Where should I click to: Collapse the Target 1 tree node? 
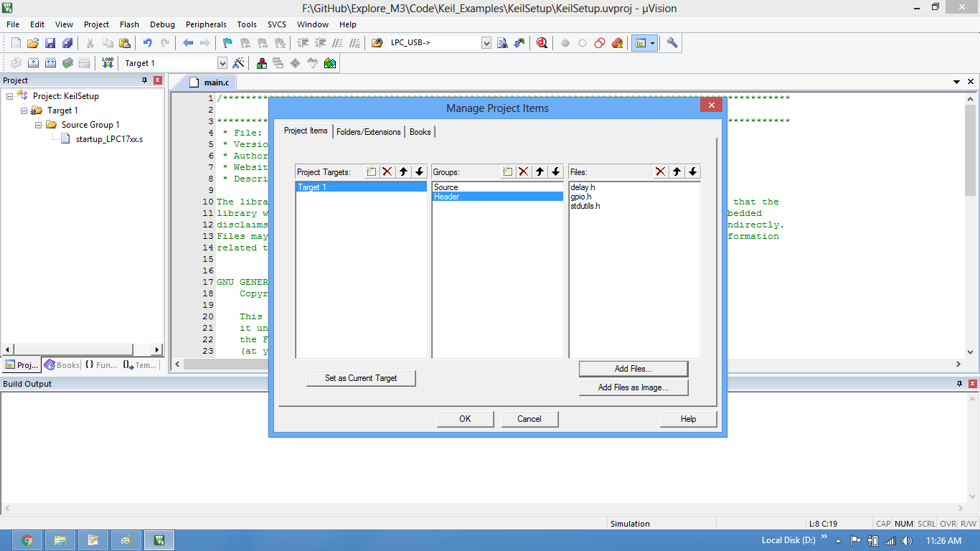point(25,110)
